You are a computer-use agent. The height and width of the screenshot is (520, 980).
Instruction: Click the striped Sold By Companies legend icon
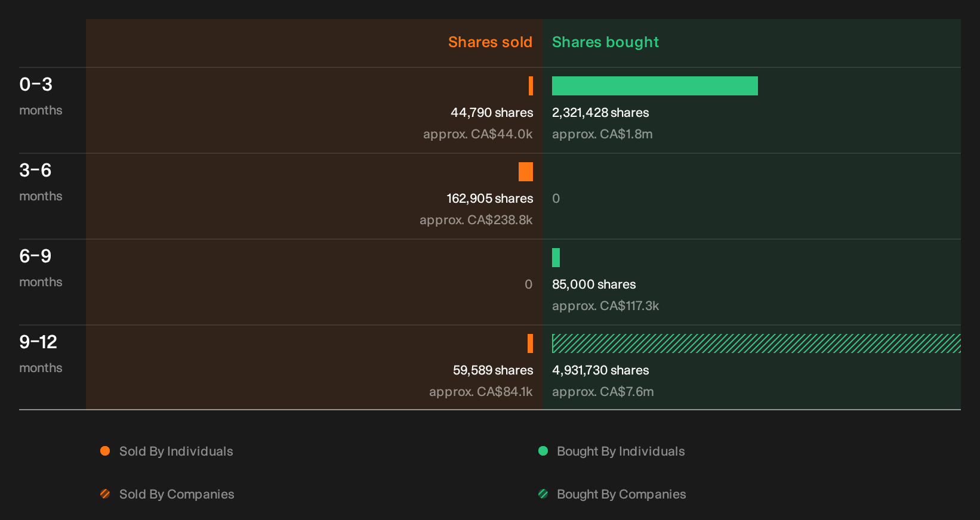[105, 494]
